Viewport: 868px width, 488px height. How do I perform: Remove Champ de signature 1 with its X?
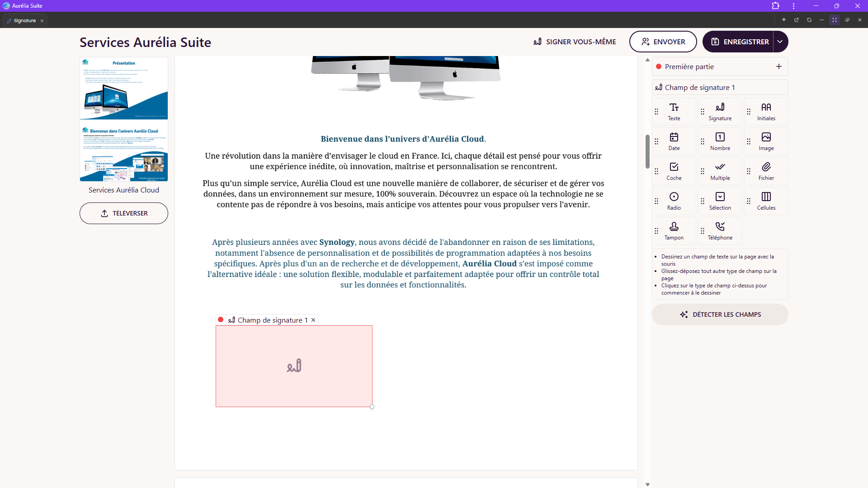point(313,320)
